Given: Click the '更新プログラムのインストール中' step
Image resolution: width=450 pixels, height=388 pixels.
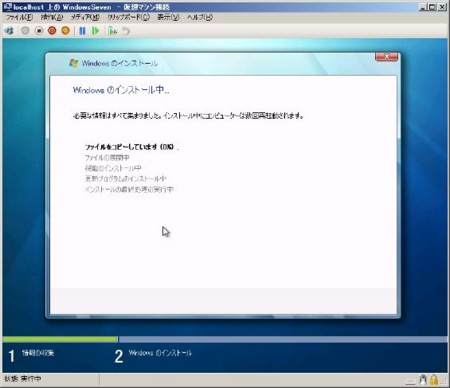Looking at the screenshot, I should [x=126, y=179].
